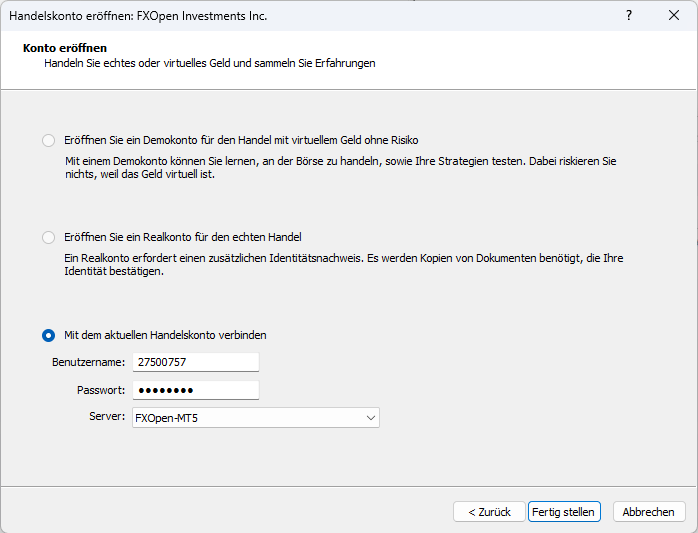698x533 pixels.
Task: Click the Realkonto identity proof description text
Action: click(344, 264)
